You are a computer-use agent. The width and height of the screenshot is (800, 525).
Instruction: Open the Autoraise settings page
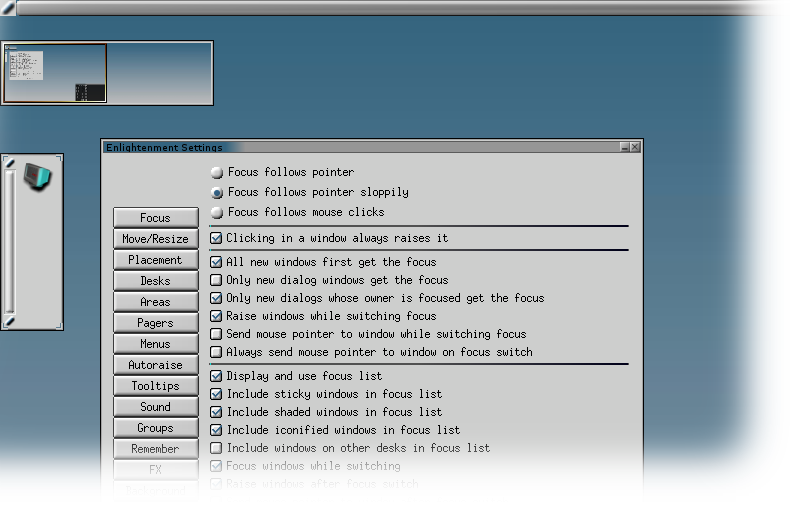156,365
